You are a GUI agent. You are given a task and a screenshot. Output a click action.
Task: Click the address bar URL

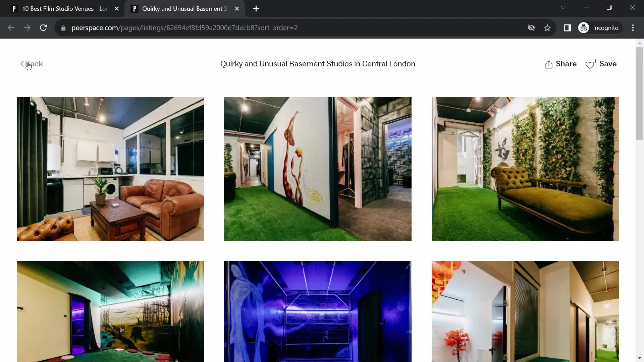tap(184, 28)
